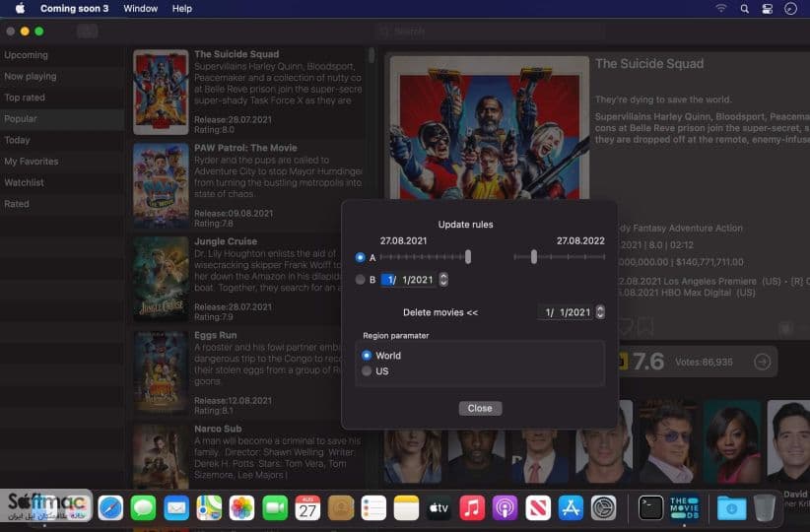Open the Music app in the dock
This screenshot has height=532, width=810.
point(472,508)
